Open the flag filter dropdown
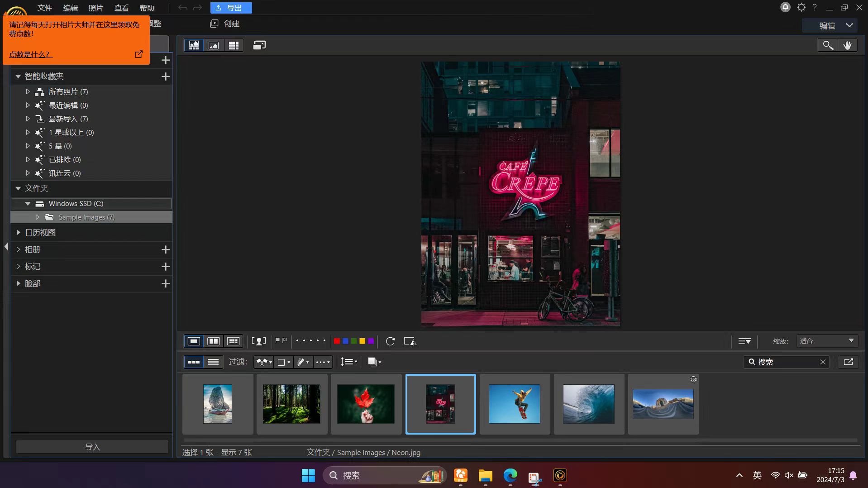Viewport: 868px width, 488px height. [x=264, y=362]
